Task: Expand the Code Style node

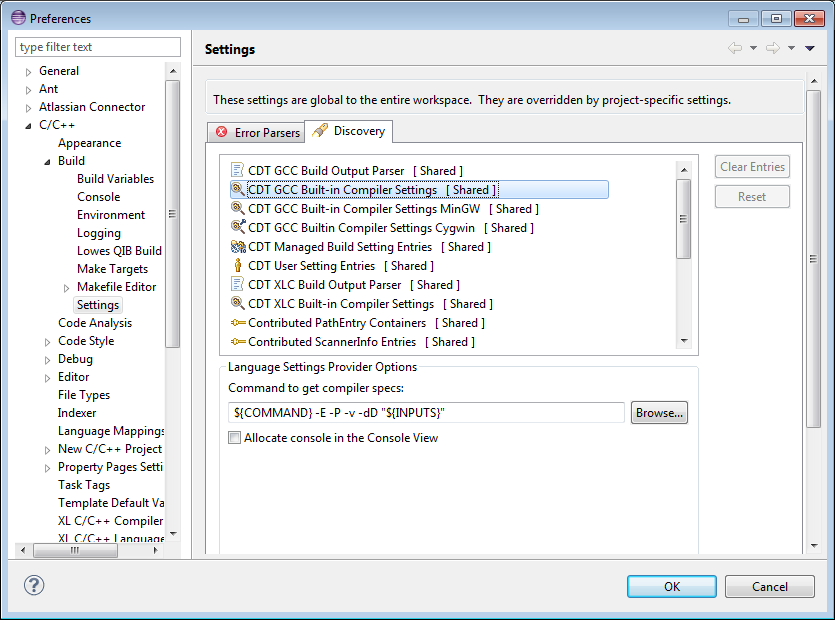Action: [x=47, y=342]
